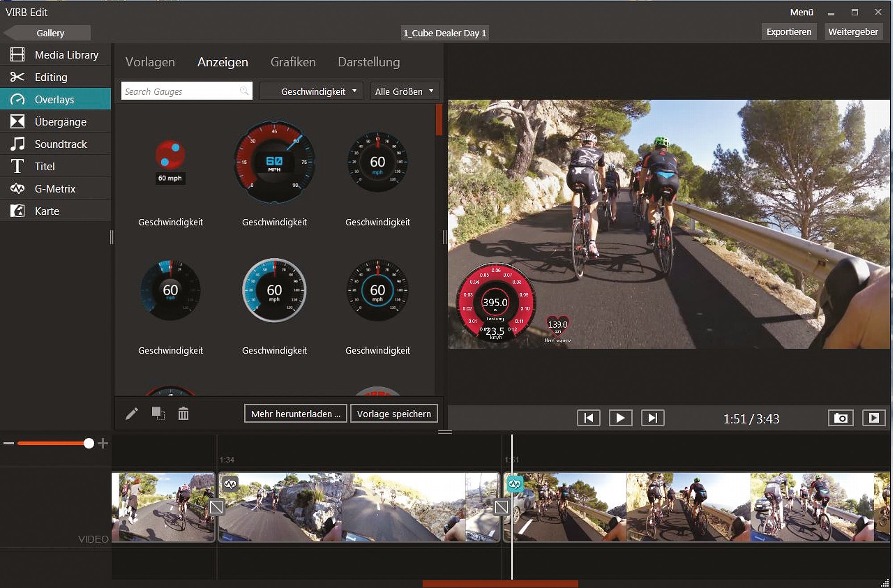Click the camera snapshot icon
This screenshot has height=588, width=893.
tap(840, 418)
